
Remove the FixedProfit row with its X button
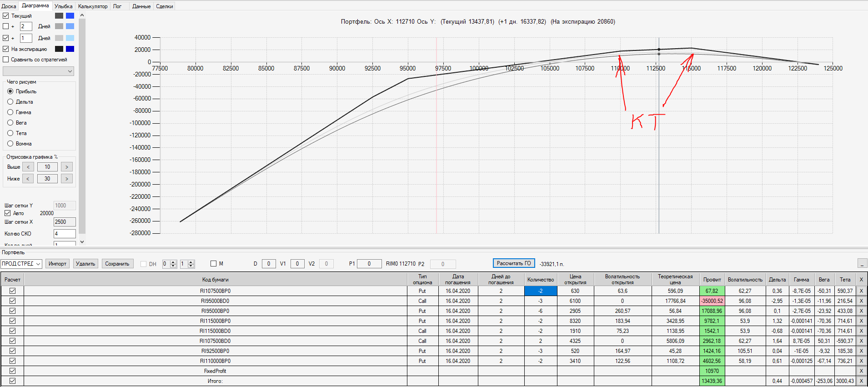(861, 371)
